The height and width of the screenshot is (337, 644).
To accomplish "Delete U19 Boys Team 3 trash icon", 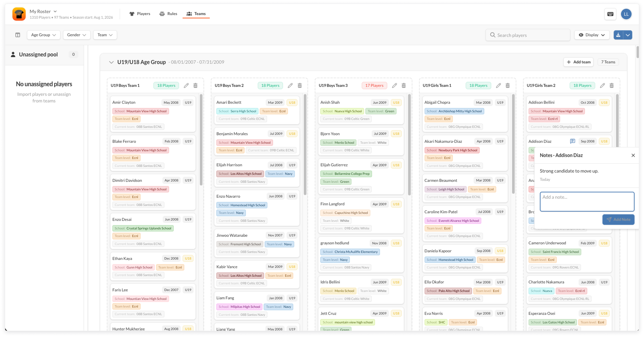I will click(x=404, y=85).
